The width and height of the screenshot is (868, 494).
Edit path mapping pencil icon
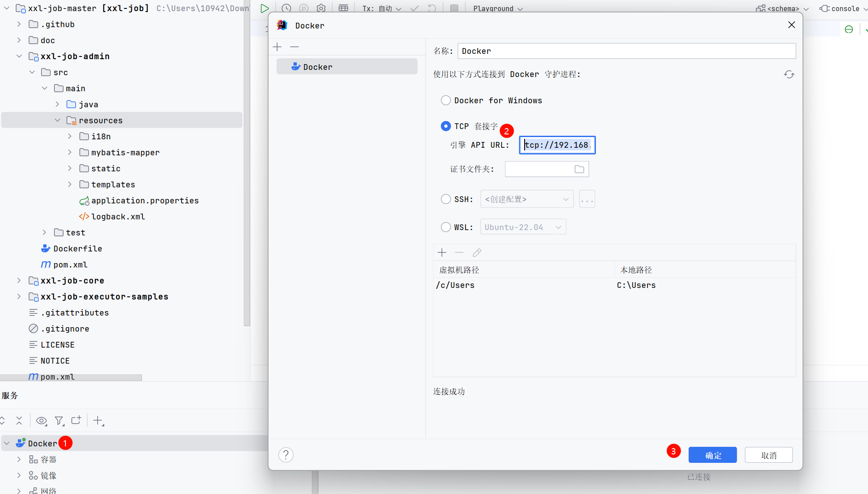[x=477, y=253]
